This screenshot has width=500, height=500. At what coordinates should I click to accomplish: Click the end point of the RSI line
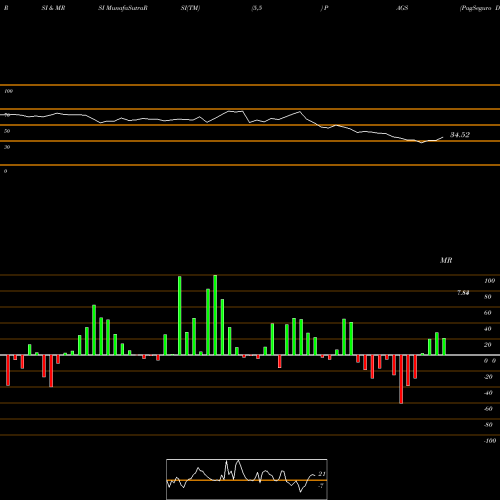tap(443, 137)
